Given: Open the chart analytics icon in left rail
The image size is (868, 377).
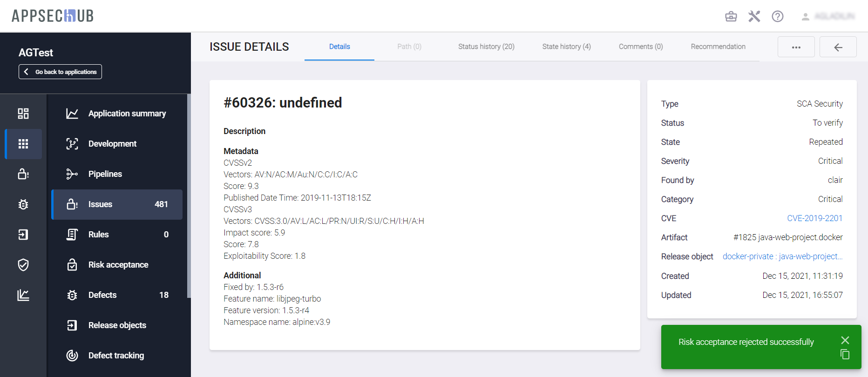Looking at the screenshot, I should click(x=23, y=295).
